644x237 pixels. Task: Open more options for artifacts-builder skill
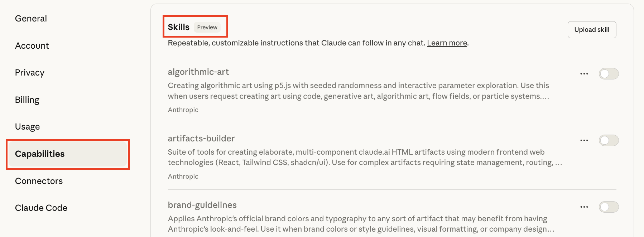pos(584,140)
